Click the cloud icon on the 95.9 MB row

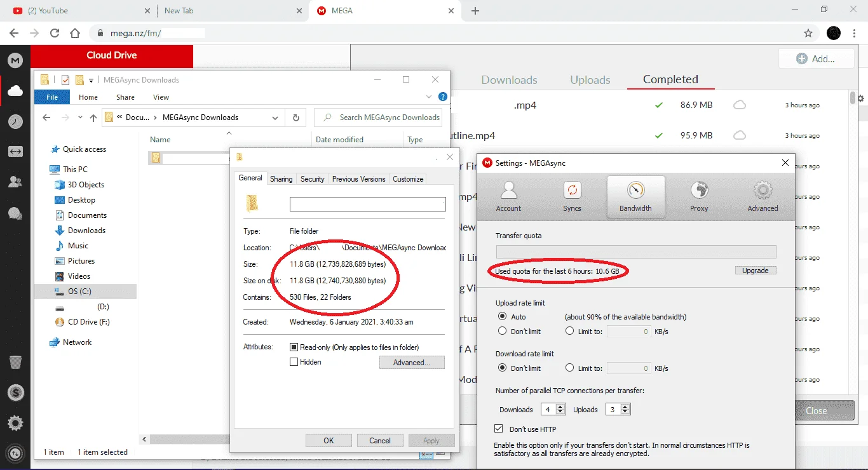pyautogui.click(x=739, y=135)
